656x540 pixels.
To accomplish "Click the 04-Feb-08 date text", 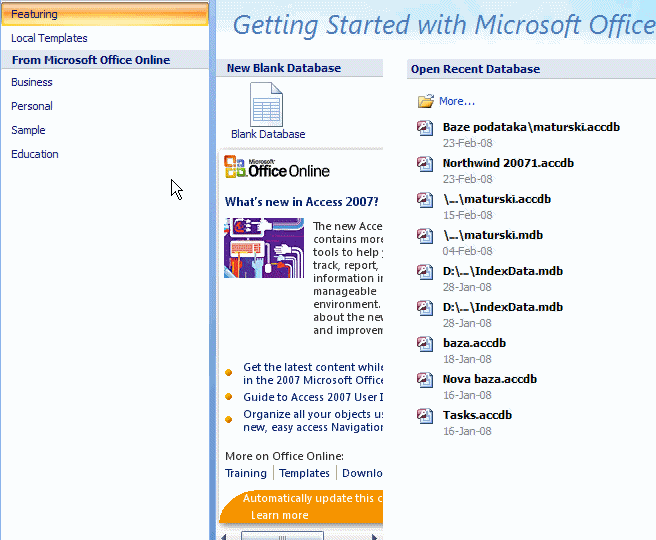I will click(x=468, y=251).
